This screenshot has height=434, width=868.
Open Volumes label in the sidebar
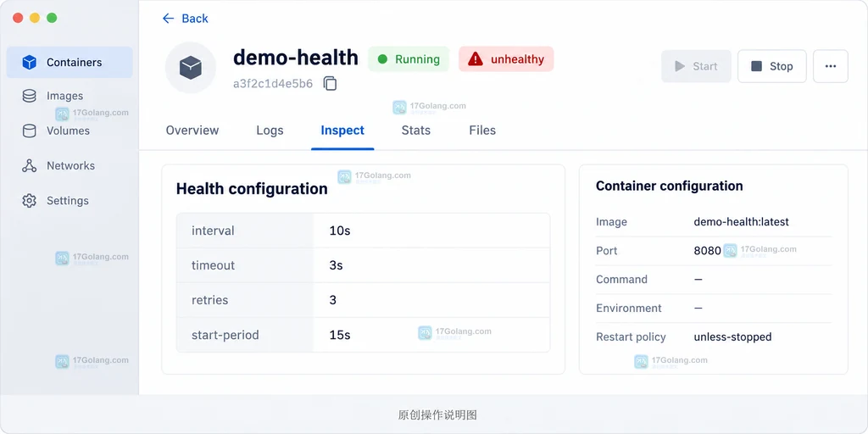tap(68, 131)
